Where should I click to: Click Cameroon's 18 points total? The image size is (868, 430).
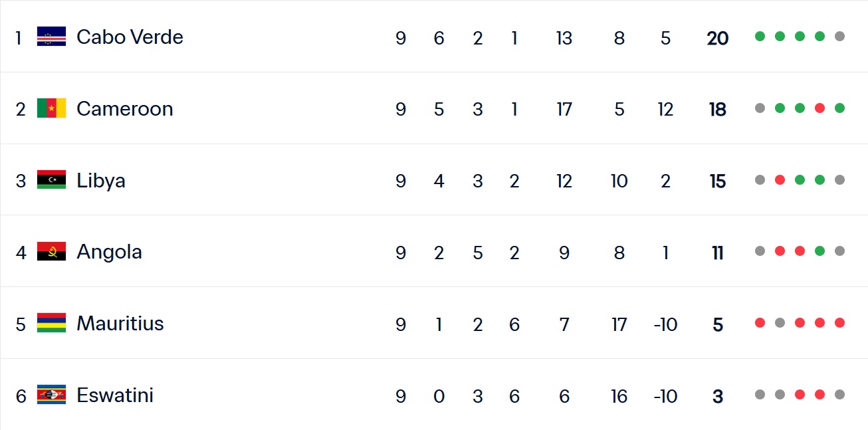(717, 110)
